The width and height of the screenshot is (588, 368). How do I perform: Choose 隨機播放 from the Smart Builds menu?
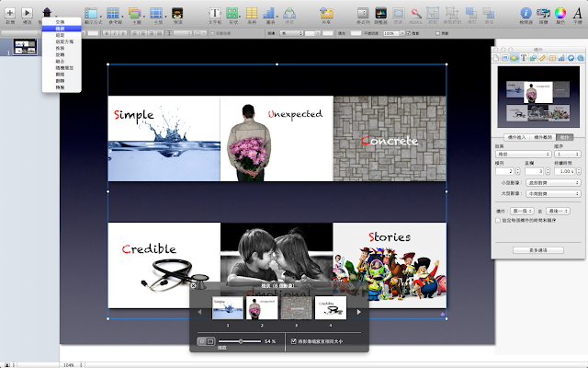pyautogui.click(x=64, y=67)
